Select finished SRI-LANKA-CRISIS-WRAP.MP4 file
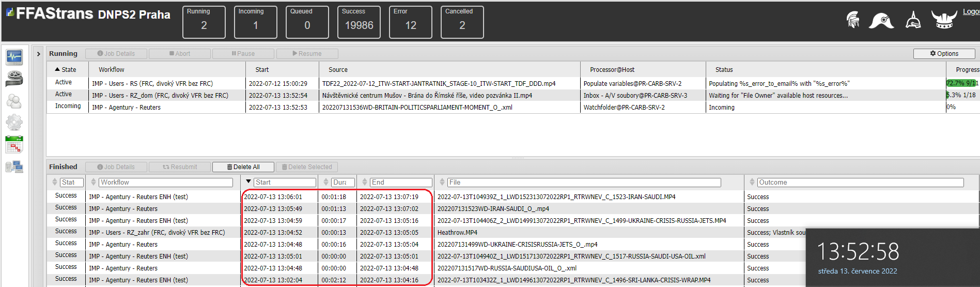Screen dimensions: 980x287 [x=573, y=280]
